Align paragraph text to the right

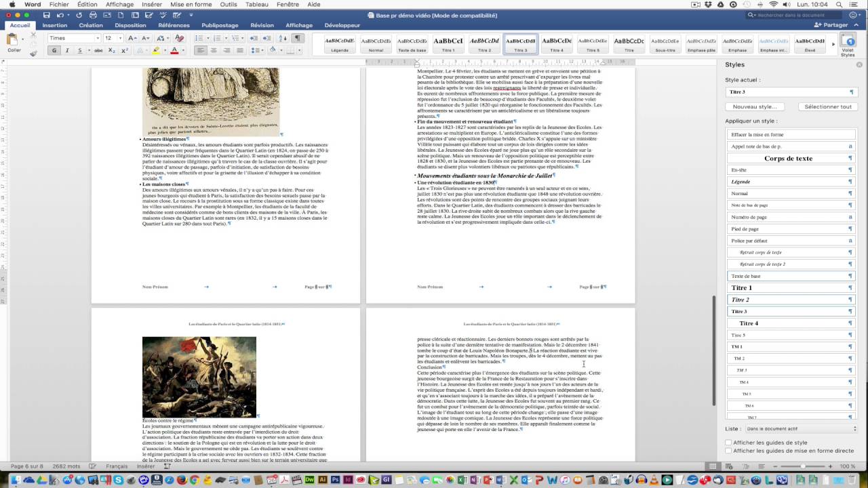click(227, 50)
